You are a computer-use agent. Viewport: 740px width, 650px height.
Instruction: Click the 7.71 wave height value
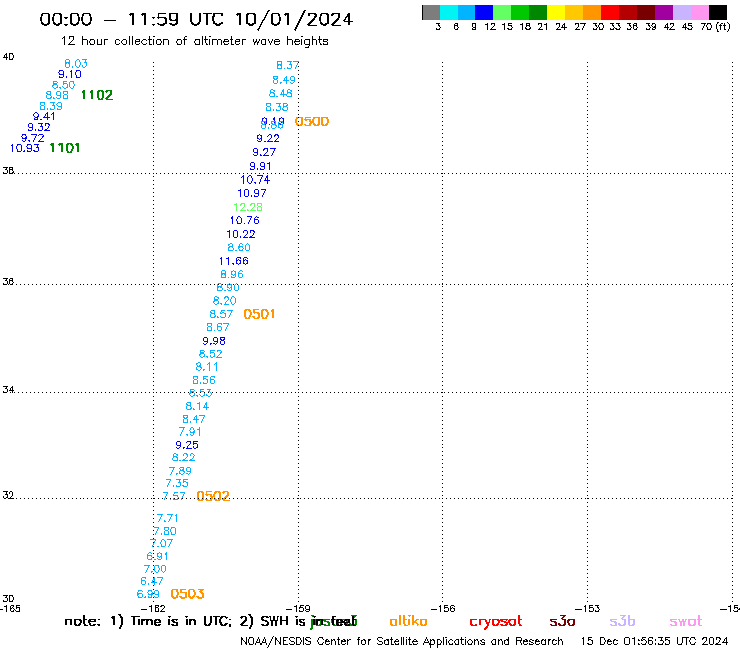pos(168,519)
